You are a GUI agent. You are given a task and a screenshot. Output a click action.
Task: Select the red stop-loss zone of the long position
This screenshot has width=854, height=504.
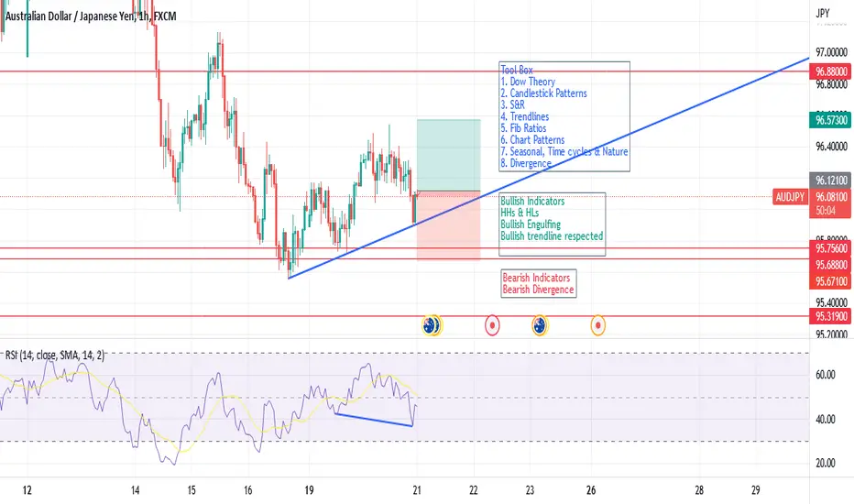449,225
